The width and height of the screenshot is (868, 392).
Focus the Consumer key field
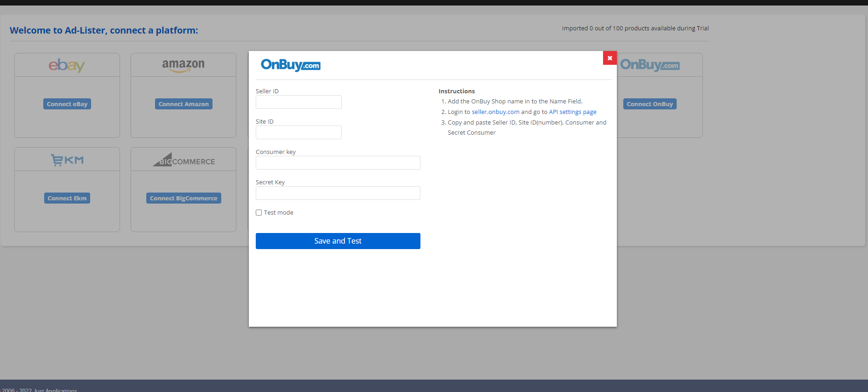tap(338, 163)
